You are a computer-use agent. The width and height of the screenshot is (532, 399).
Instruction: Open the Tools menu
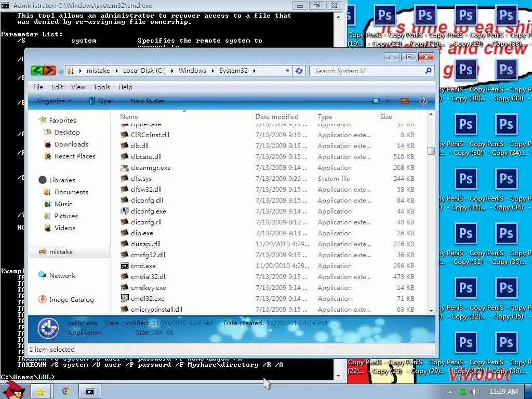(102, 87)
